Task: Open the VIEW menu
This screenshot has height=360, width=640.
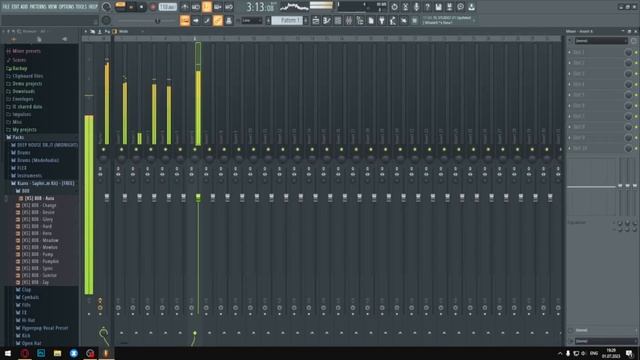Action: pos(52,7)
